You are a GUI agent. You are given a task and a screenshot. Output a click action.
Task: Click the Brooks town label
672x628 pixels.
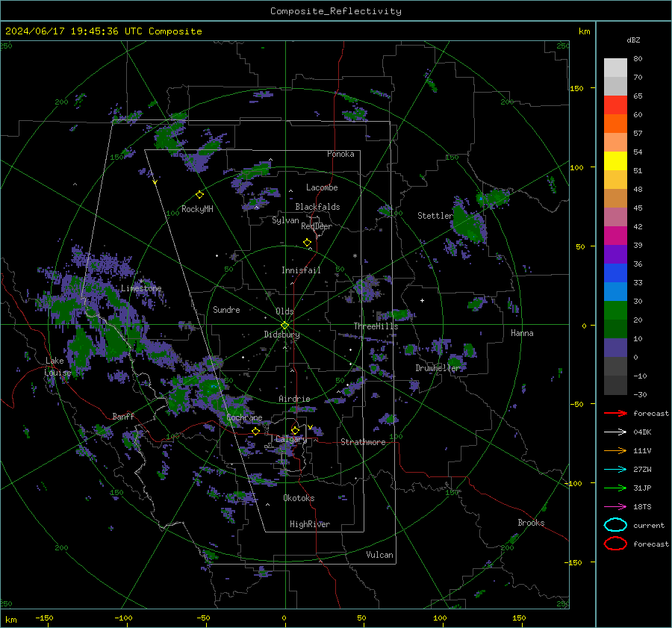(x=531, y=523)
